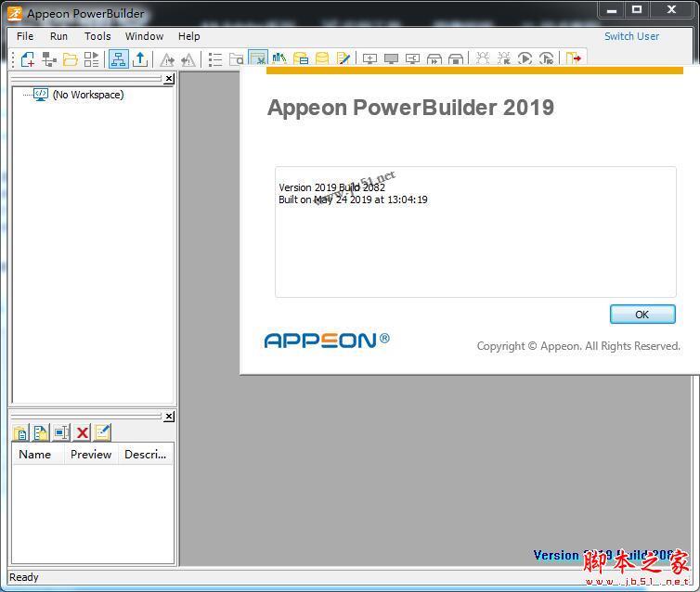Close the Clip window panel
This screenshot has height=592, width=700.
point(169,417)
